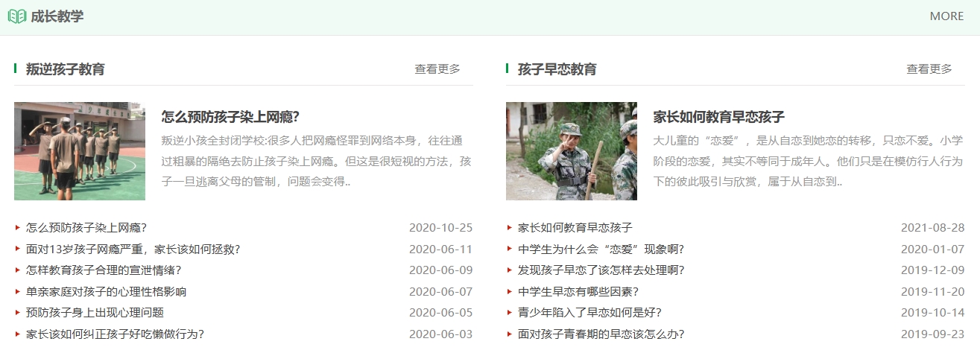Click red arrow bullet before 单亲家庭对孩子的心理性格影响
The width and height of the screenshot is (980, 356).
17,292
